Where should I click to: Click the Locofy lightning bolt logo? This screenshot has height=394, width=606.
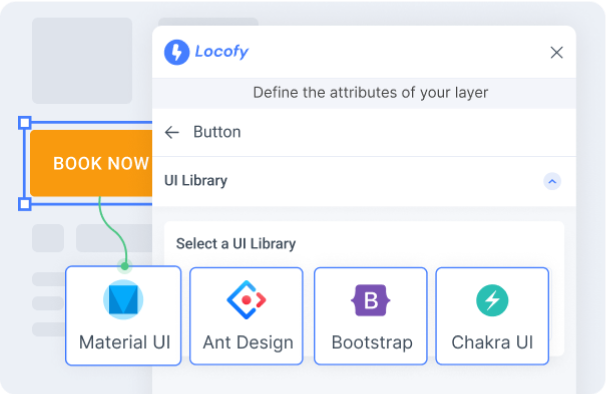tap(177, 52)
